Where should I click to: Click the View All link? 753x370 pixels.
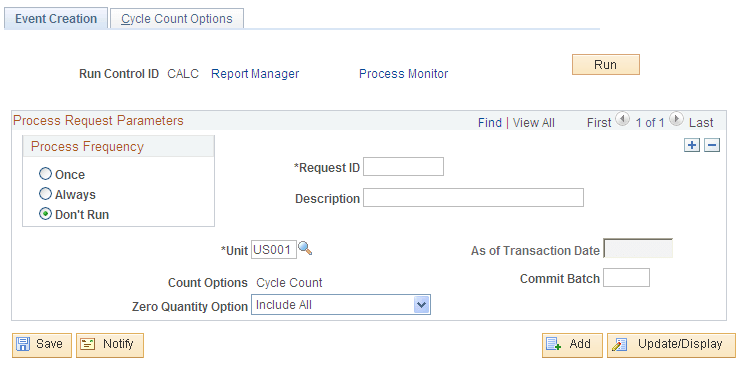[534, 123]
